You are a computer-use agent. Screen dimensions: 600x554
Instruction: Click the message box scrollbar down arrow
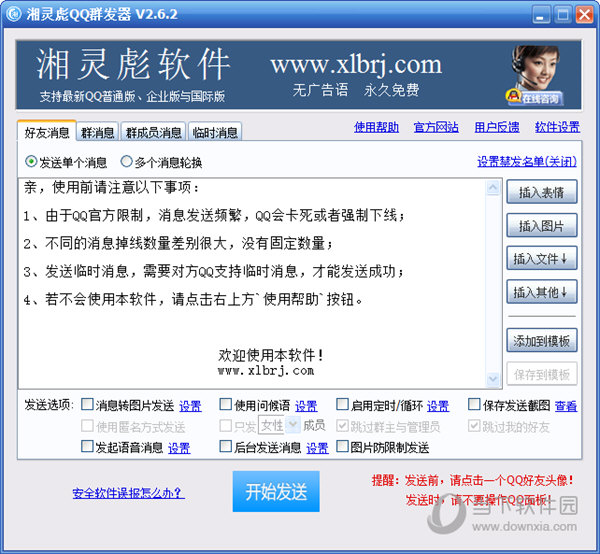click(491, 380)
